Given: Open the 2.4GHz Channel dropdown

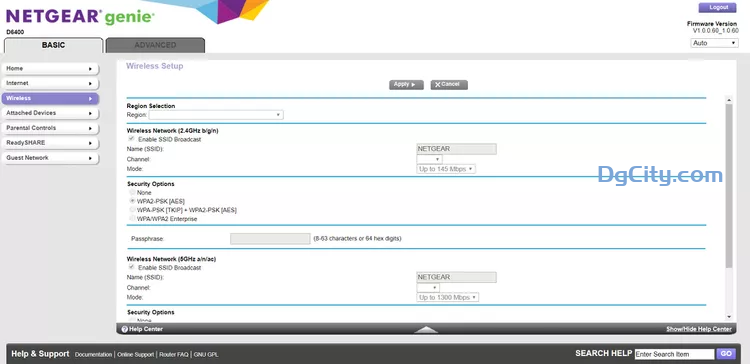Looking at the screenshot, I should 429,159.
